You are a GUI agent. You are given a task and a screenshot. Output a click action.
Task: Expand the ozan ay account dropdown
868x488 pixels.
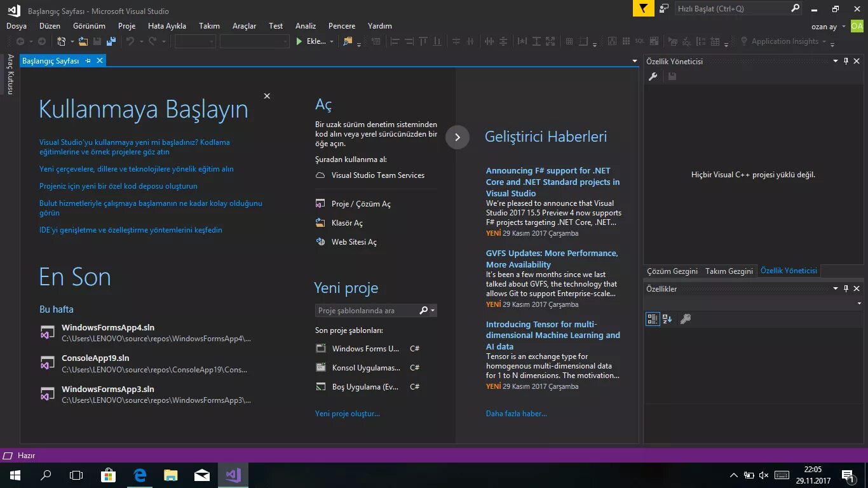[844, 27]
